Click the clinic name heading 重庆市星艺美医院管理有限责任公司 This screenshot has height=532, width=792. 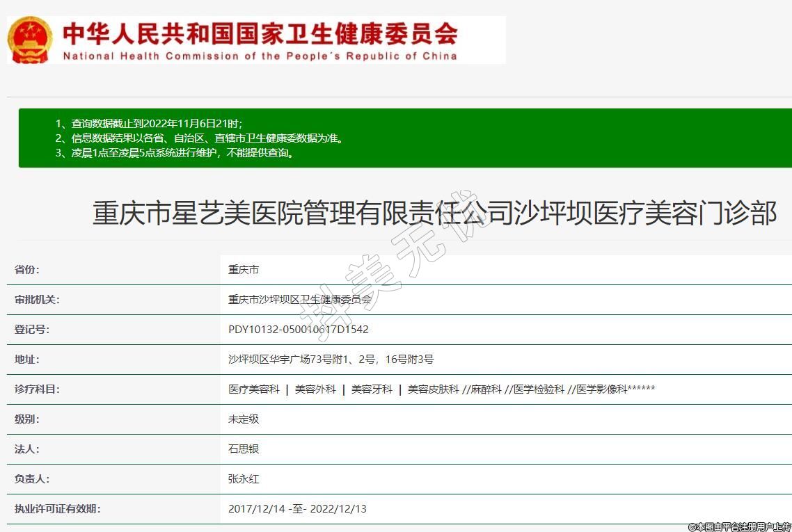pos(434,213)
